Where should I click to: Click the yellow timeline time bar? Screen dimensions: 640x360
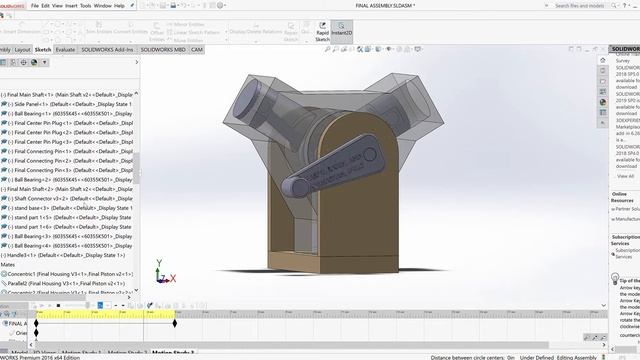[x=105, y=314]
